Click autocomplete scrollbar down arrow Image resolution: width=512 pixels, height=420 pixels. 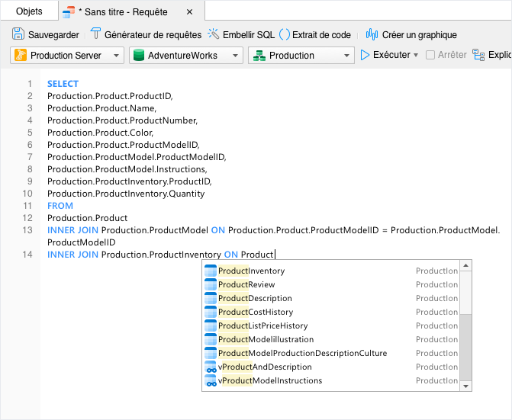click(x=465, y=386)
